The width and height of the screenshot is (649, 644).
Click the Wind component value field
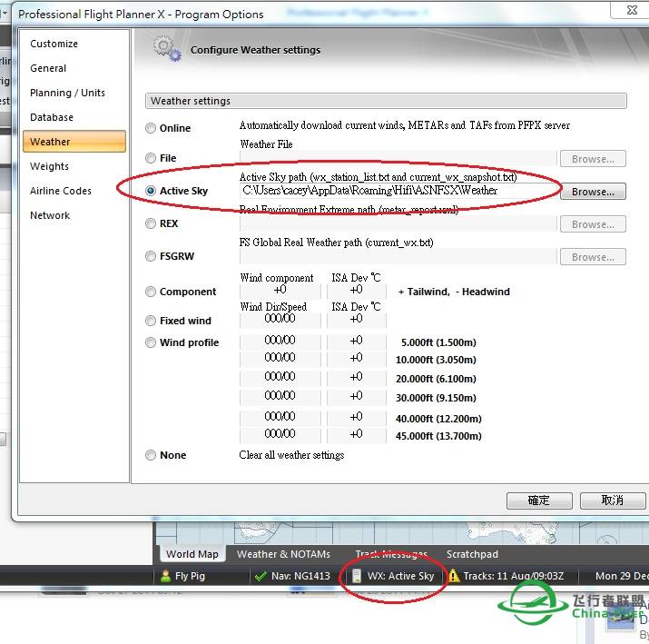pyautogui.click(x=280, y=291)
